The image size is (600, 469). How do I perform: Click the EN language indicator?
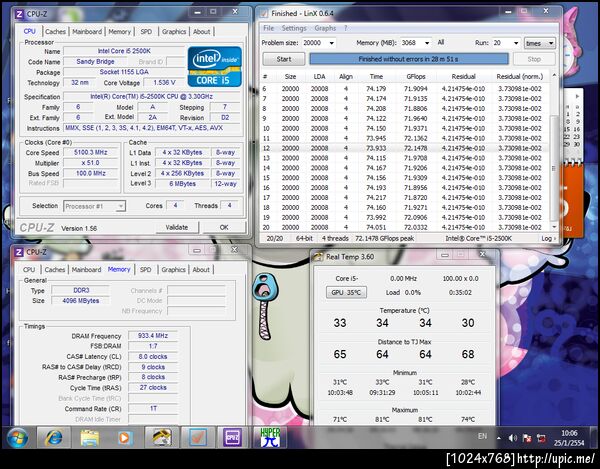(483, 436)
